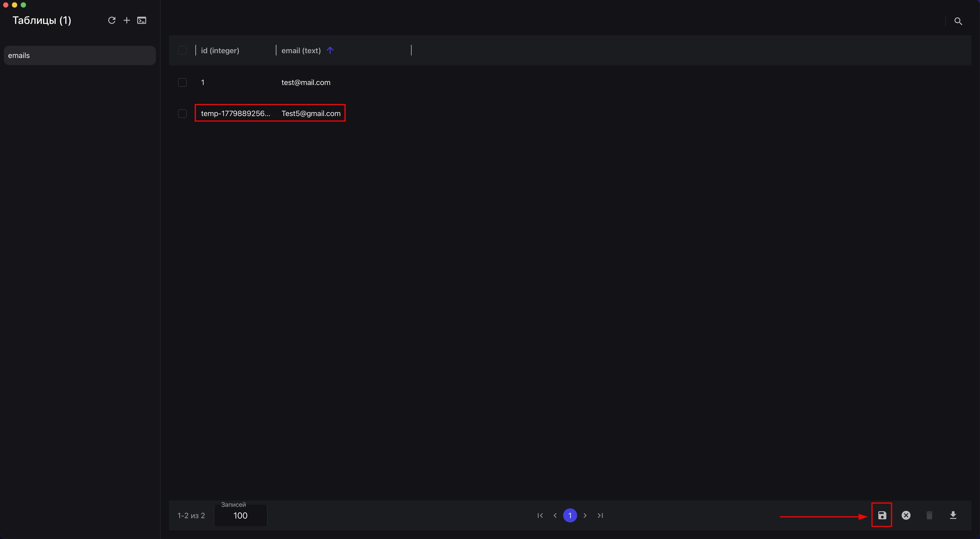Viewport: 980px width, 539px height.
Task: Toggle the select-all header checkbox
Action: coord(182,50)
